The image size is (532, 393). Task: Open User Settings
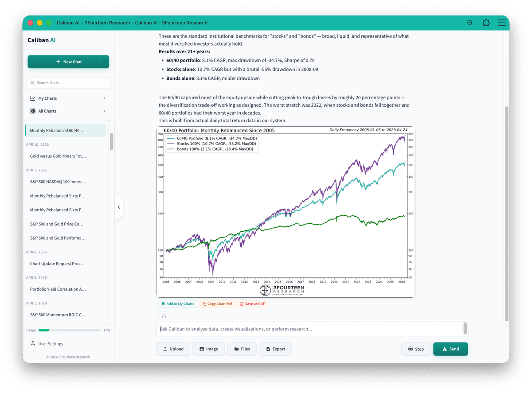[47, 344]
